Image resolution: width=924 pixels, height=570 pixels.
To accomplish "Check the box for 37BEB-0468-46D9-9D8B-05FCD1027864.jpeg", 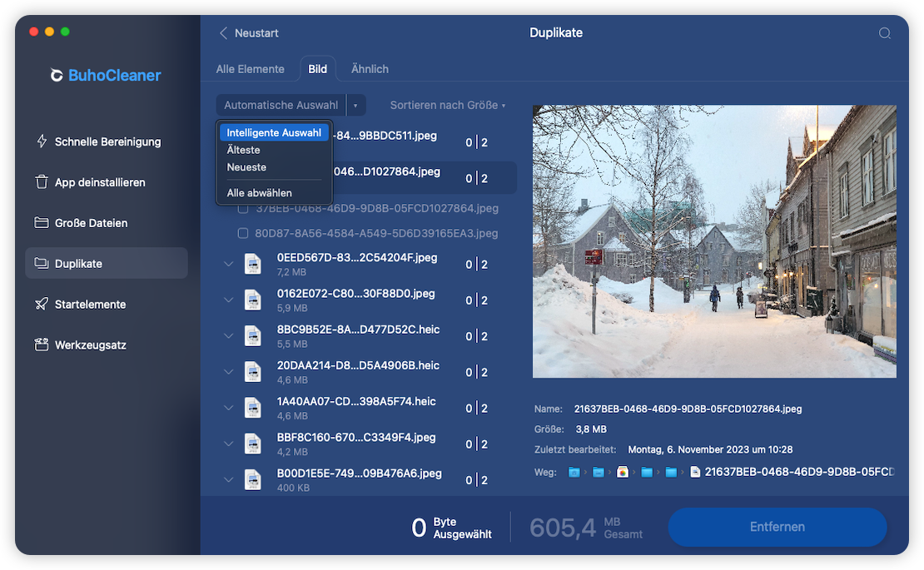I will pos(243,209).
